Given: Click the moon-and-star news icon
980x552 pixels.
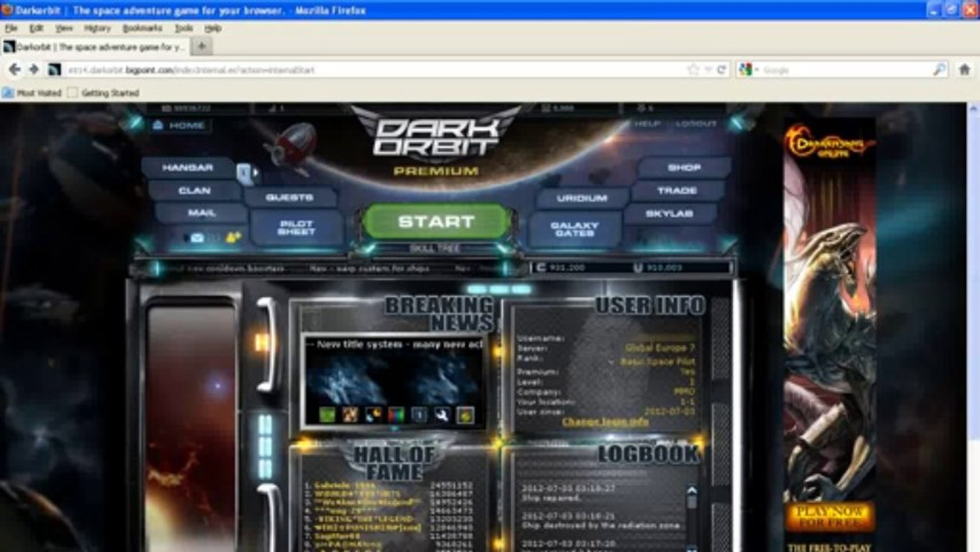Looking at the screenshot, I should 373,415.
